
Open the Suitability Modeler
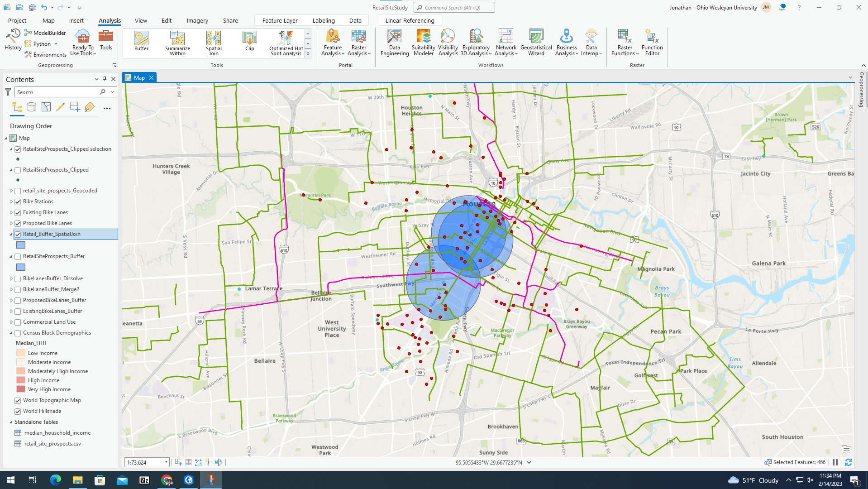coord(423,42)
